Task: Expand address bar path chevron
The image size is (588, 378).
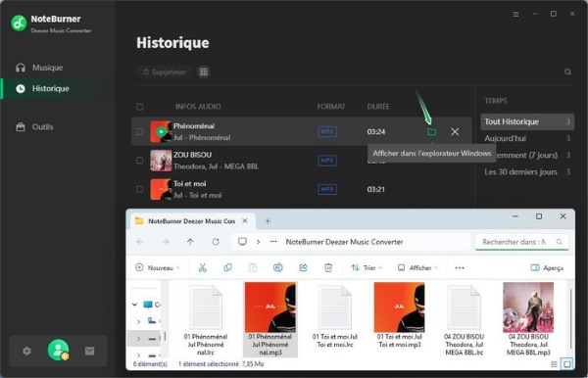Action: click(259, 242)
